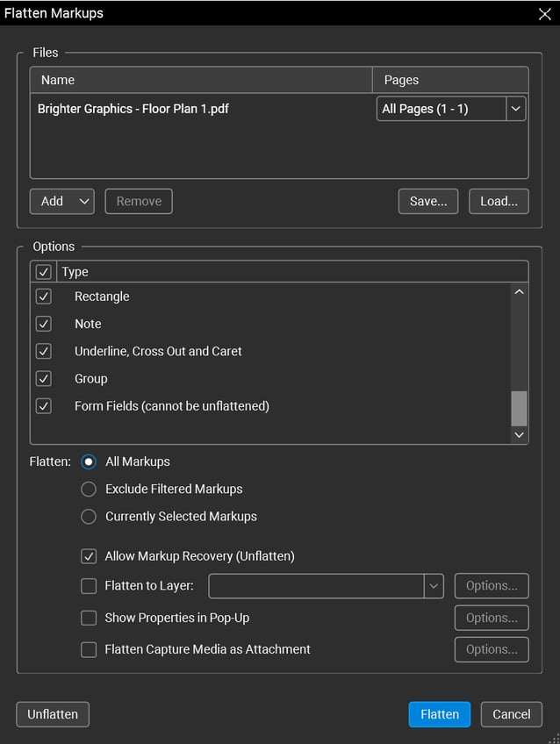Image resolution: width=560 pixels, height=744 pixels.
Task: Uncheck the Group markup type
Action: pos(43,378)
